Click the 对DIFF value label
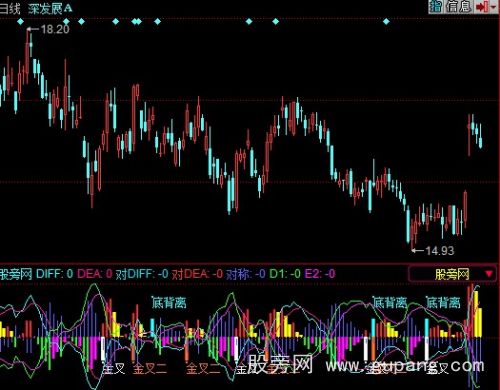Viewport: 500px width, 390px height. (142, 274)
